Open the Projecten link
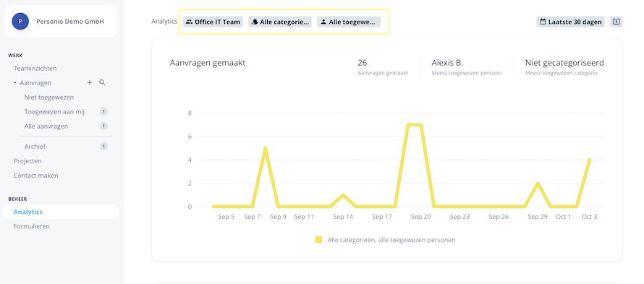 tap(27, 161)
